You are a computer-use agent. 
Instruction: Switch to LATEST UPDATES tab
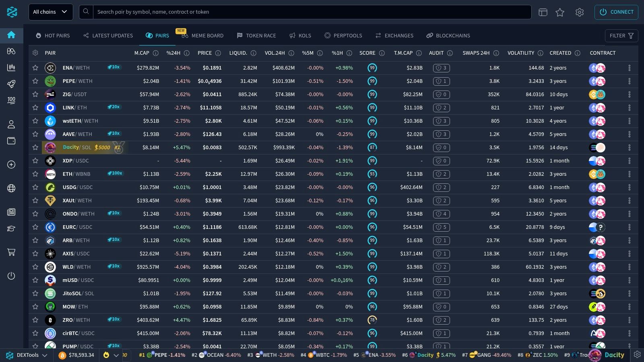(108, 35)
